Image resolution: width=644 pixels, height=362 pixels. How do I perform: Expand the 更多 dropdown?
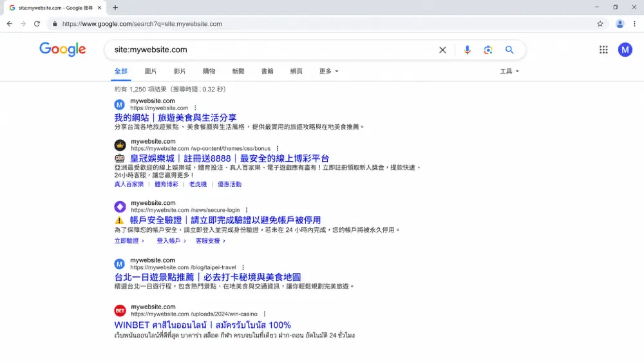tap(328, 71)
